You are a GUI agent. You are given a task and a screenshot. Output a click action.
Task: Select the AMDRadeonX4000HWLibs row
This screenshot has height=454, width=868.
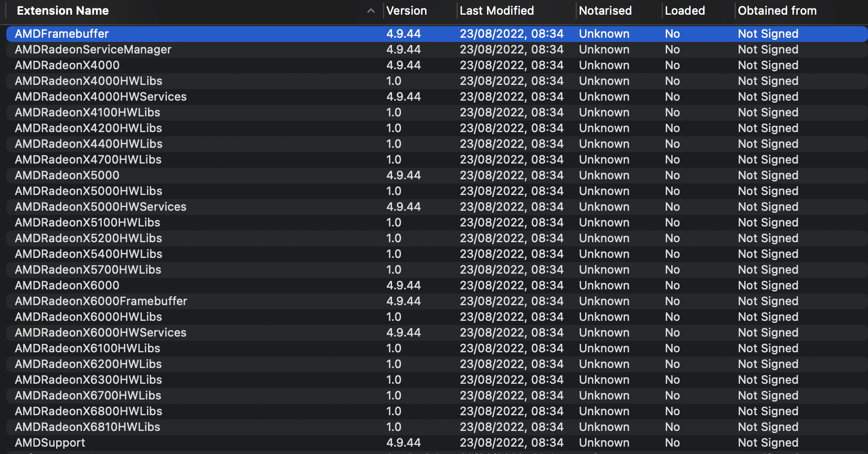tap(437, 81)
